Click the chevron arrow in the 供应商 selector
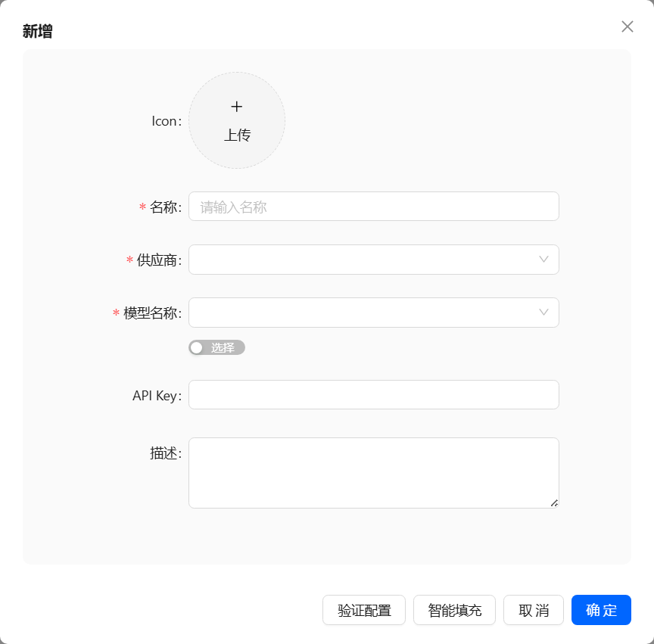654x644 pixels. tap(543, 260)
